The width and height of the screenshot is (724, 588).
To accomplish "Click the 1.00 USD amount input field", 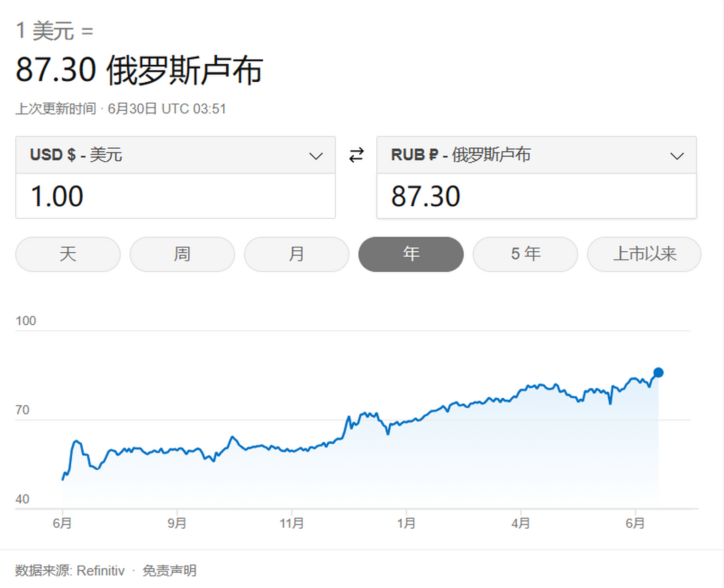I will (x=175, y=196).
